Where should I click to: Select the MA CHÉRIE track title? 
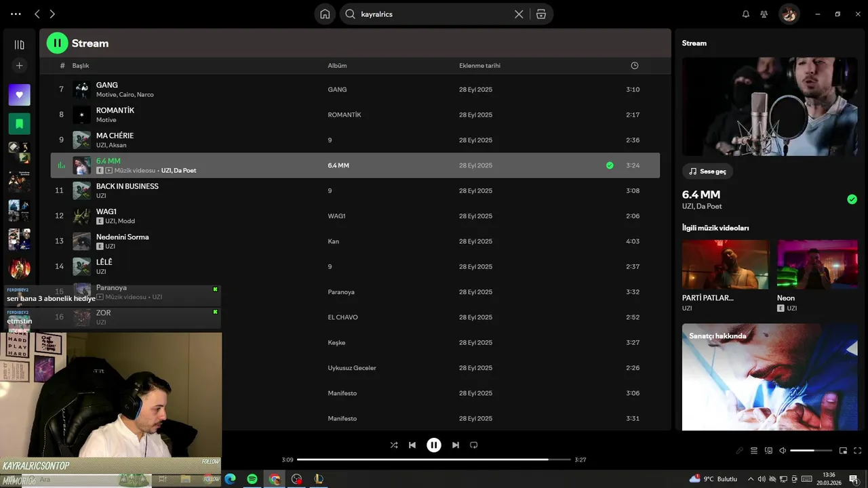tap(115, 136)
